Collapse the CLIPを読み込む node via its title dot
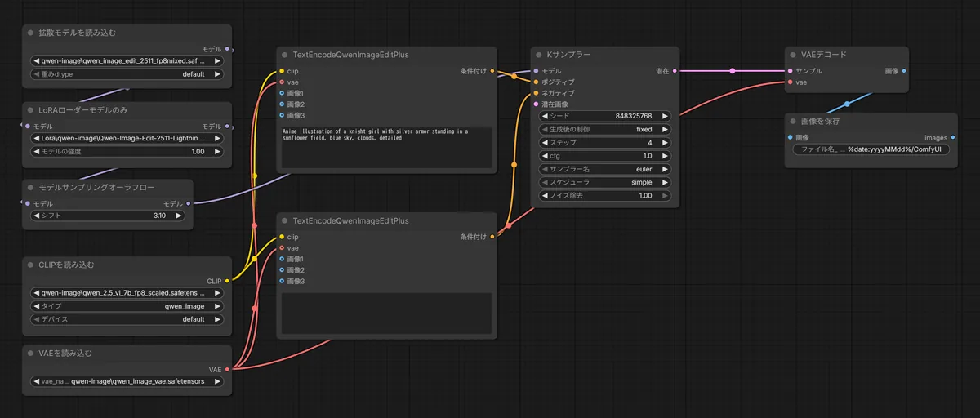Screen dimensions: 980x418 pos(31,265)
